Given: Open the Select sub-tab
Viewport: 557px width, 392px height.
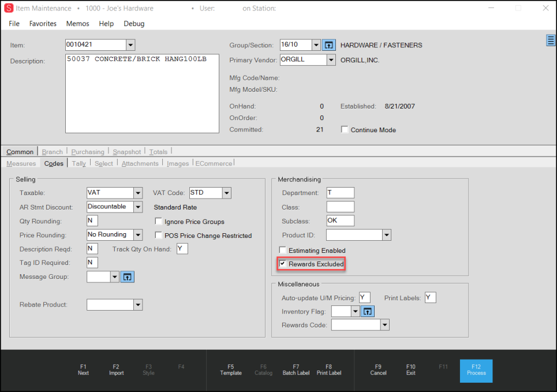Looking at the screenshot, I should point(104,163).
